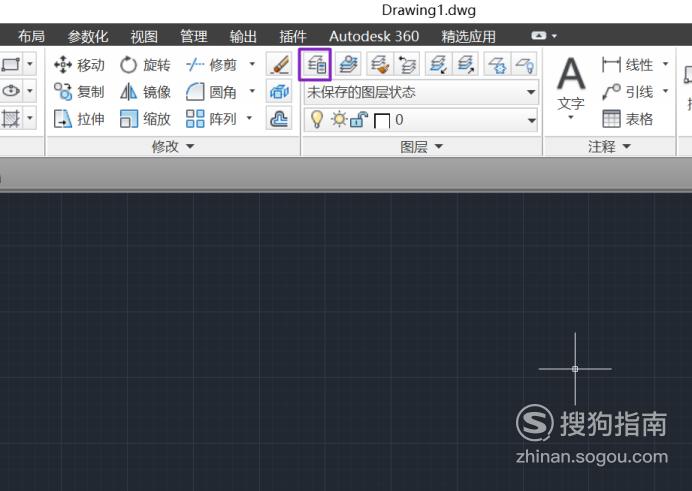Select the Erase tool icon

pyautogui.click(x=279, y=65)
